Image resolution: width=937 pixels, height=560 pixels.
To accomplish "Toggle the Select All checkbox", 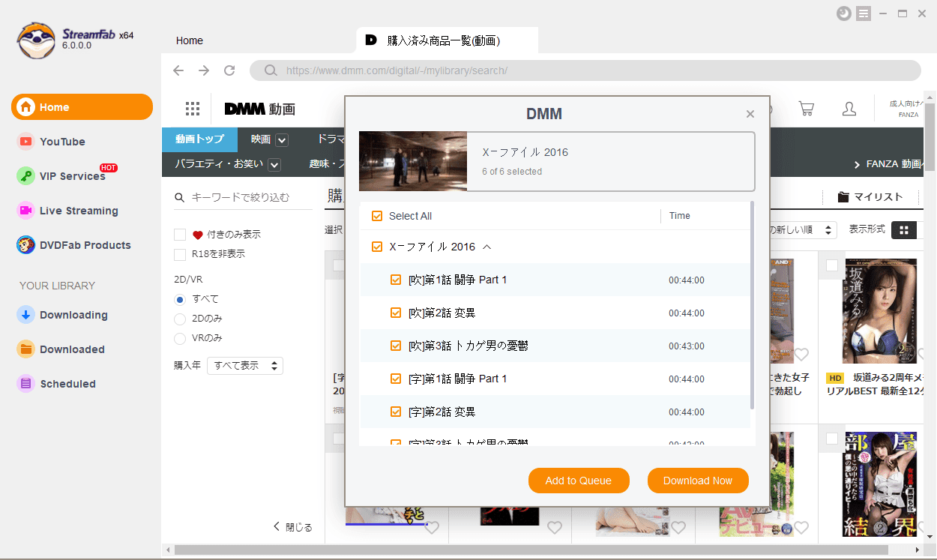I will pos(377,216).
